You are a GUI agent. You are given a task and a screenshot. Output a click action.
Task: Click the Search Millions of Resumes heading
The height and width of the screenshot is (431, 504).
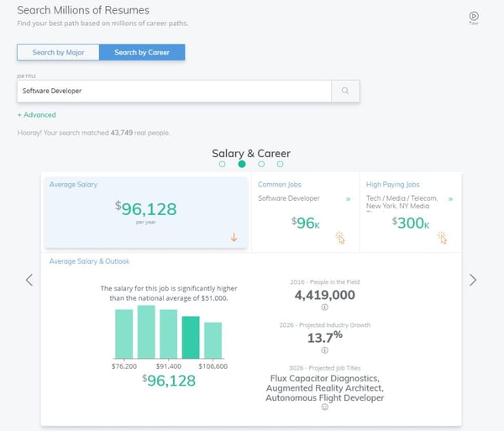[83, 10]
